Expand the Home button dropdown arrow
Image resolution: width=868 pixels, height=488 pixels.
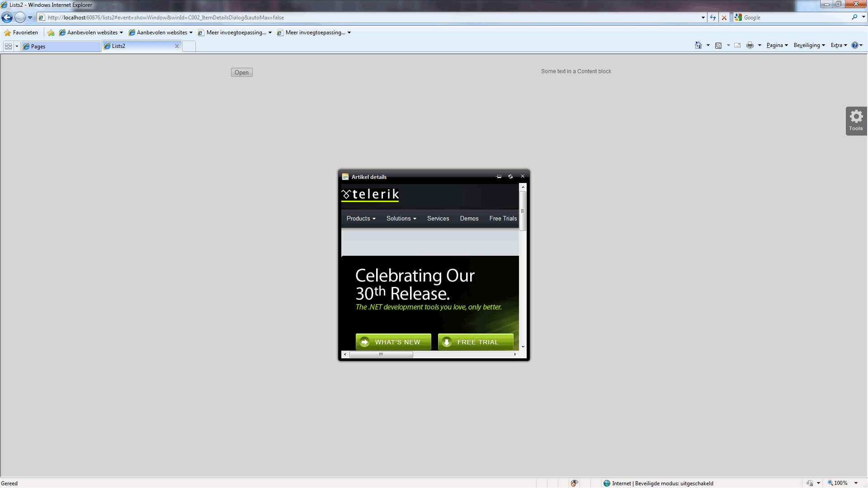708,45
